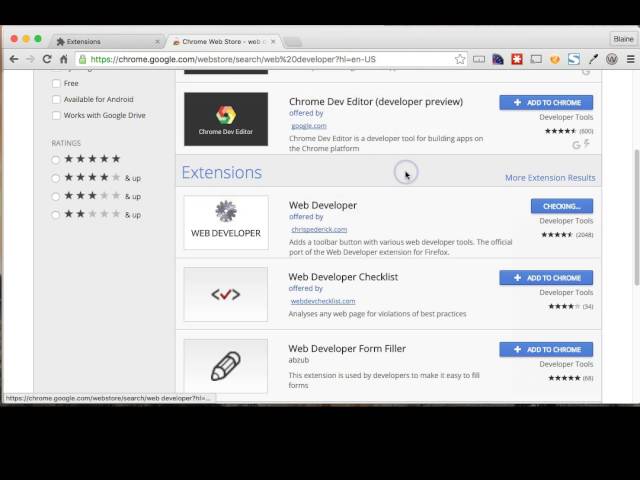This screenshot has height=480, width=640.
Task: Click the Chrome Dev Editor thumbnail
Action: click(226, 119)
